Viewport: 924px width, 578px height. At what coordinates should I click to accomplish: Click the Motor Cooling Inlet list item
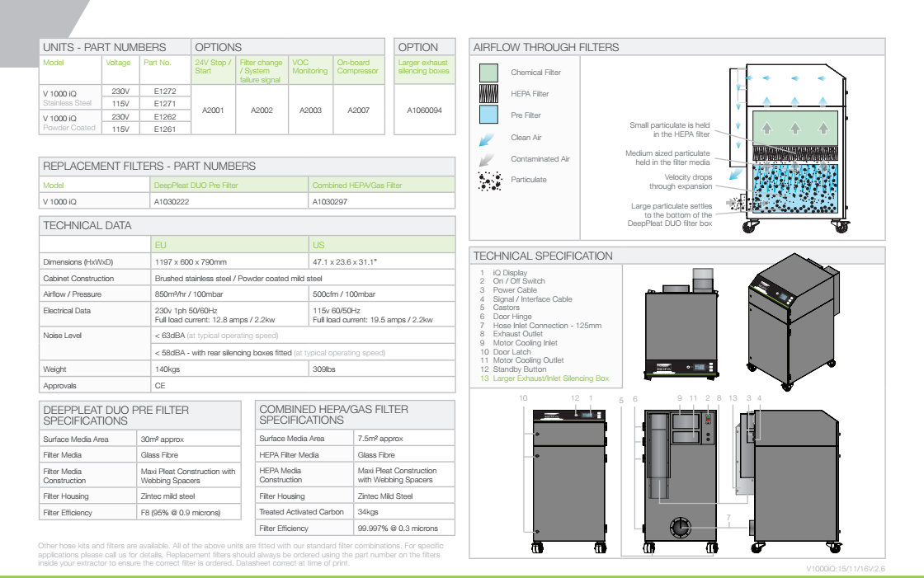[525, 343]
